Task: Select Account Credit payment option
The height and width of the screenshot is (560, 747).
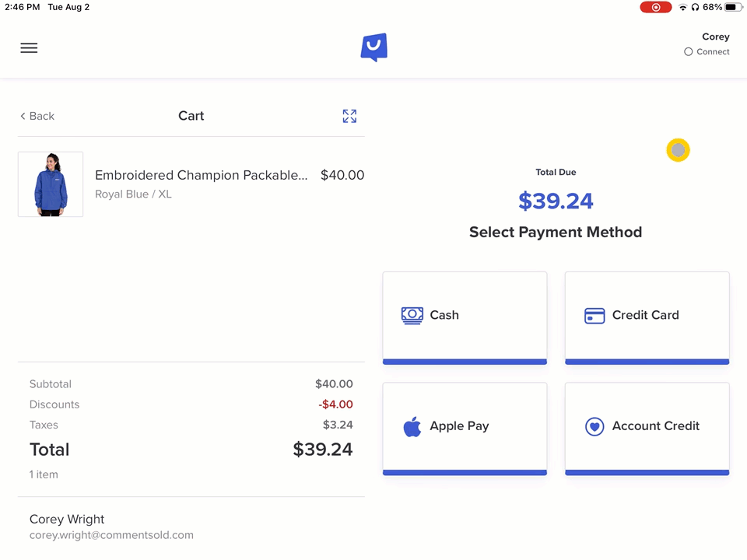Action: click(647, 428)
